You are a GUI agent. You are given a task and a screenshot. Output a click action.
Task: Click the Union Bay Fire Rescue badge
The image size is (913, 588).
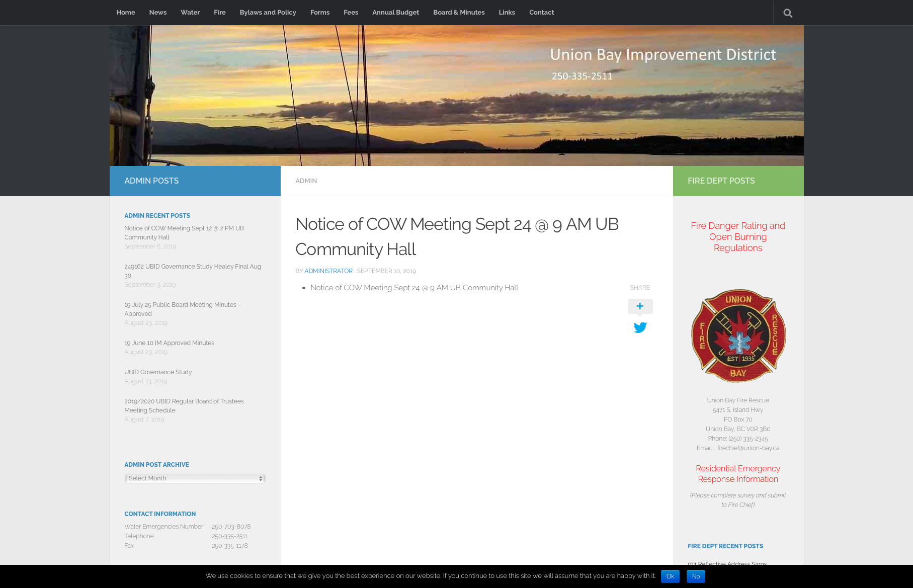point(738,336)
